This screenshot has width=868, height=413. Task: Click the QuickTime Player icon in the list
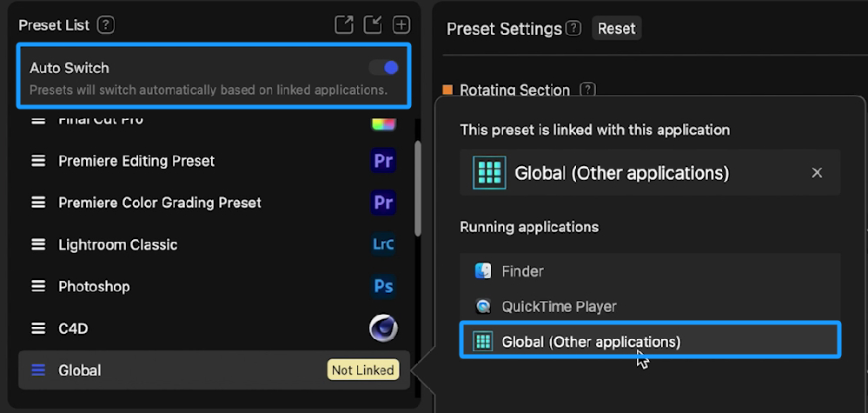point(483,306)
